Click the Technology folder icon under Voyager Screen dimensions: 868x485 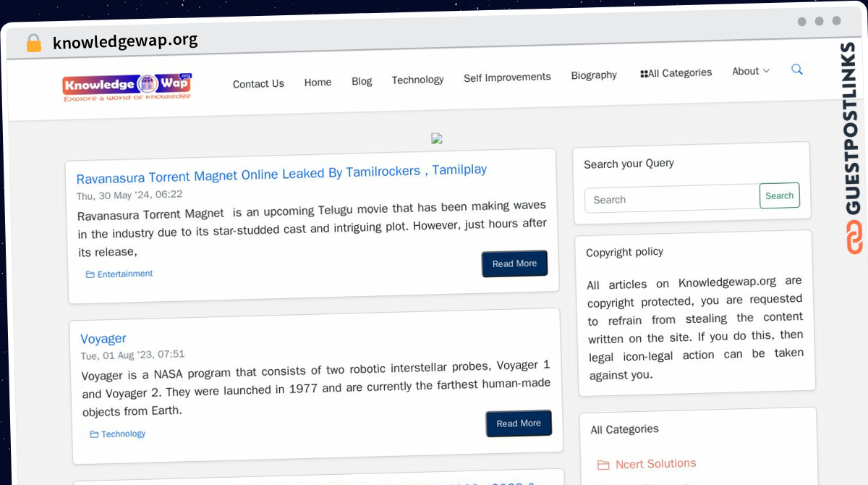(94, 434)
